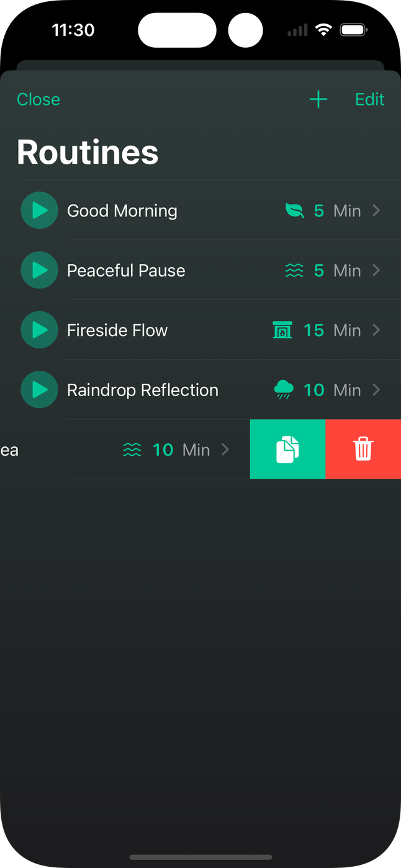Tap the home indicator bar
The width and height of the screenshot is (401, 868).
200,857
